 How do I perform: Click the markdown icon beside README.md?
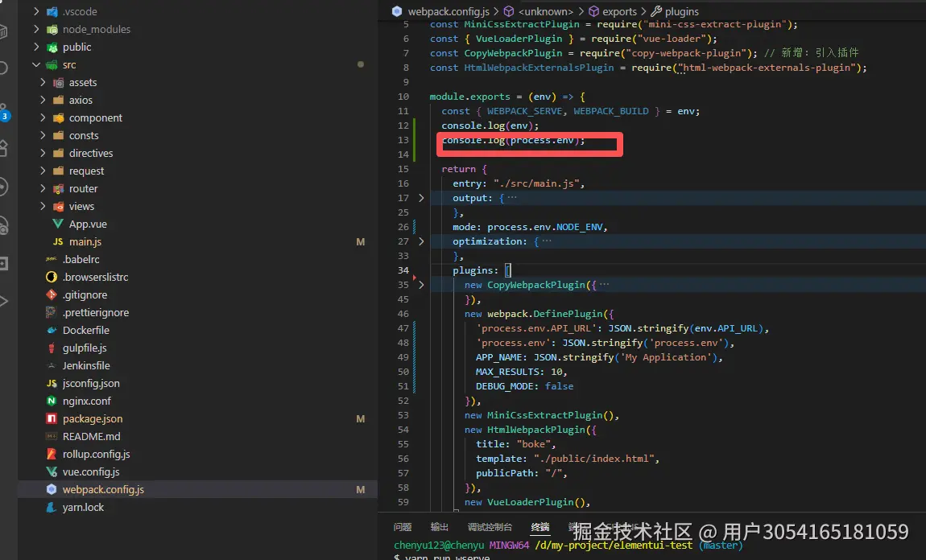coord(52,437)
